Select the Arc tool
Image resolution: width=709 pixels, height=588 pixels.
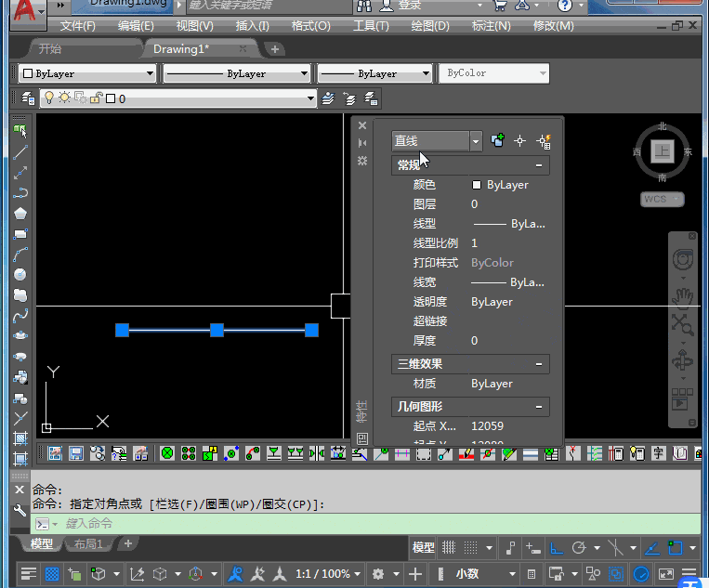[20, 254]
